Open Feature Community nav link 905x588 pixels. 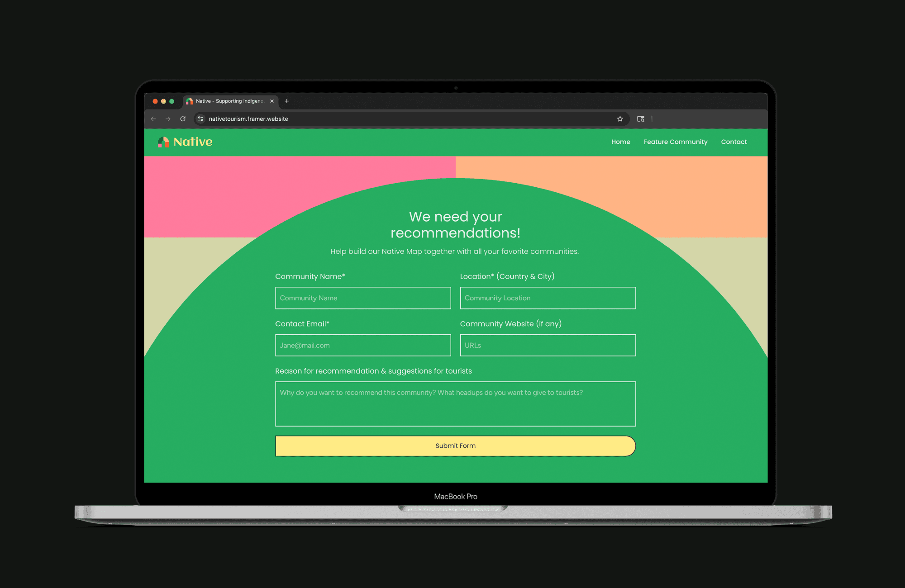[675, 142]
